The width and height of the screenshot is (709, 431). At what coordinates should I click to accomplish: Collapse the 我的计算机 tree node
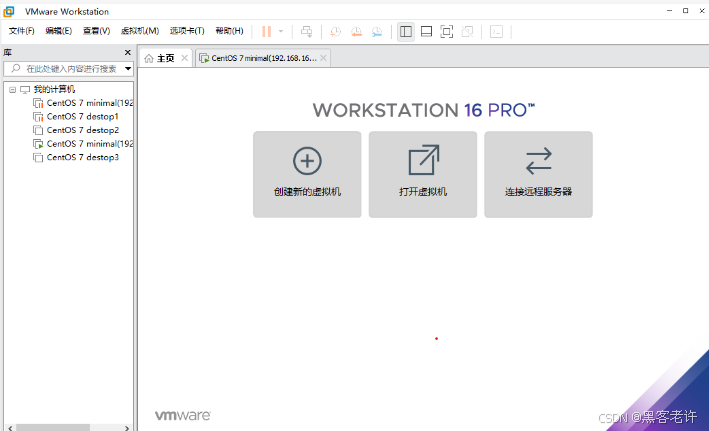[x=13, y=90]
